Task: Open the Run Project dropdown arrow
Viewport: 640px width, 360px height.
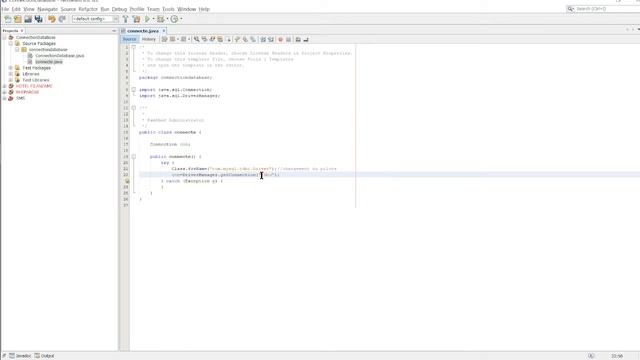Action: [153, 19]
